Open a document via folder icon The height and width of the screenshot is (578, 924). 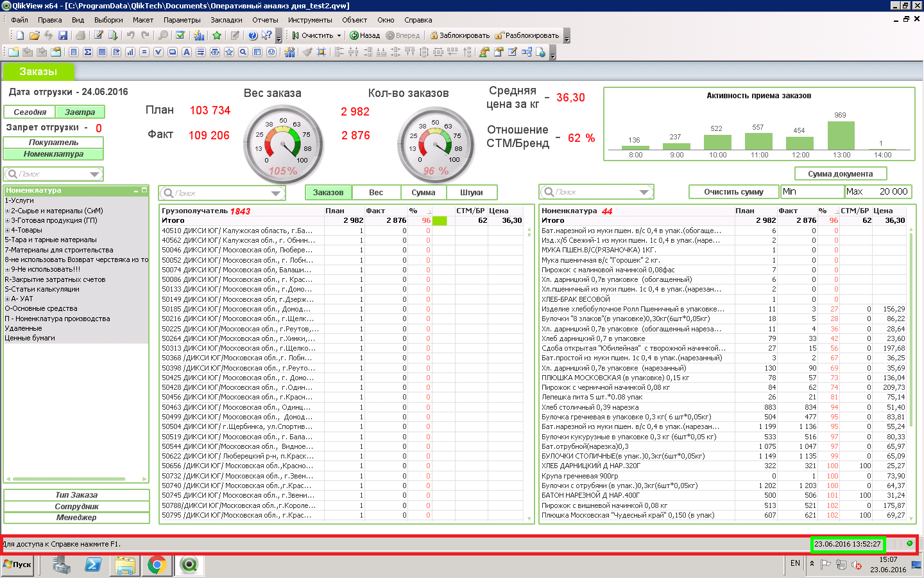click(34, 35)
